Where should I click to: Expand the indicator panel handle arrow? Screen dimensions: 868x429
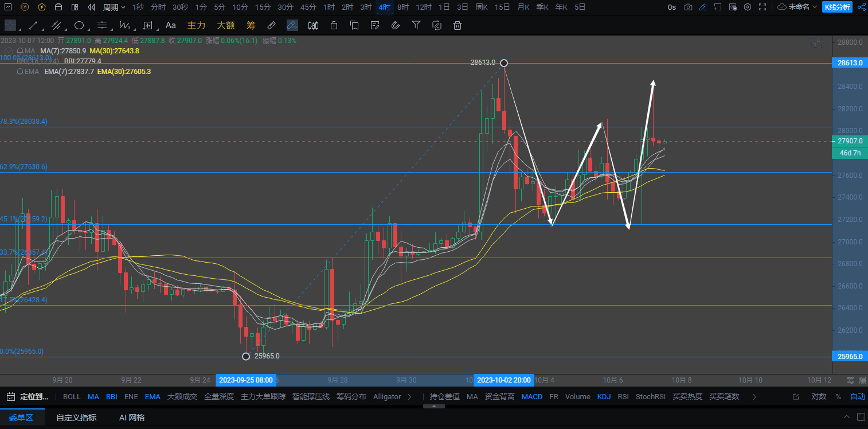click(434, 406)
